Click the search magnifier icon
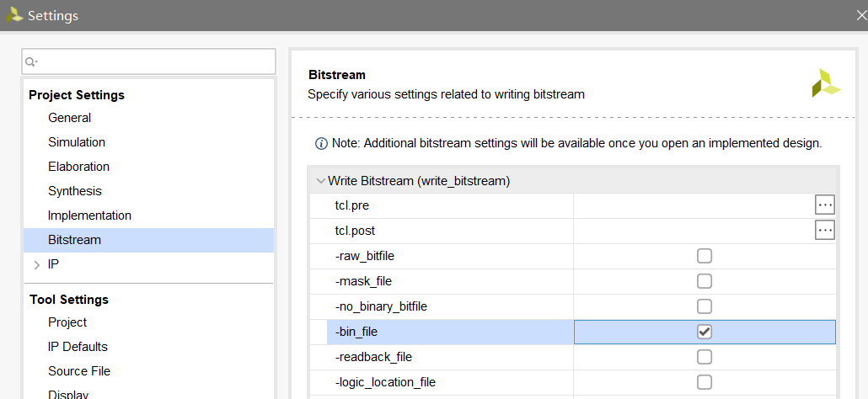Image resolution: width=868 pixels, height=399 pixels. point(31,61)
